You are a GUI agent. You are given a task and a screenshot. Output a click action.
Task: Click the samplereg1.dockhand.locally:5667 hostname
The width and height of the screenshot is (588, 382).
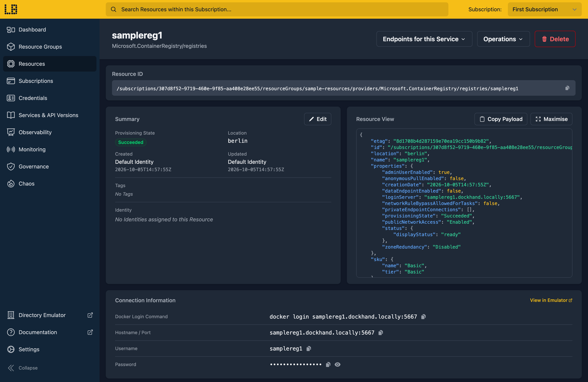(x=322, y=333)
